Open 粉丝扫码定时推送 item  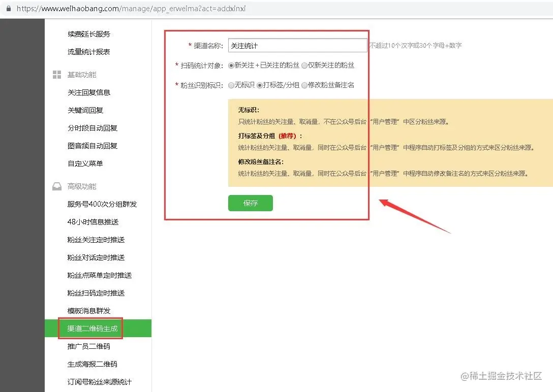(x=96, y=293)
